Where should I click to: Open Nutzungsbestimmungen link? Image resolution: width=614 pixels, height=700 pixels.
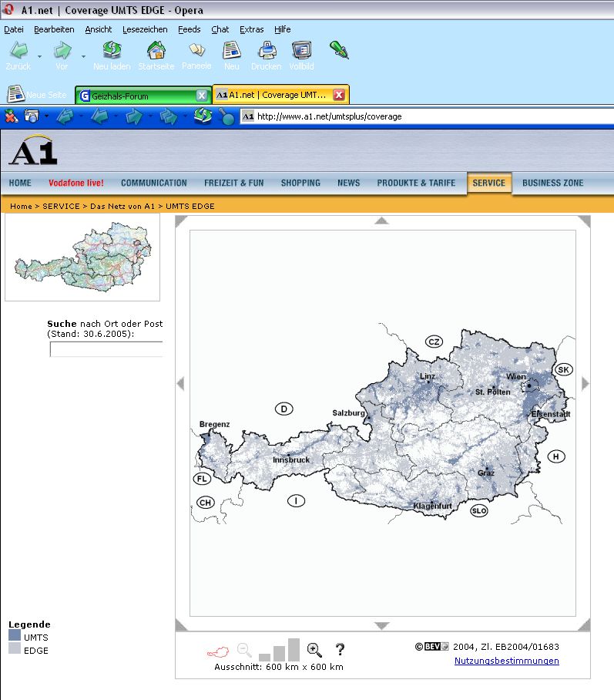click(x=506, y=661)
